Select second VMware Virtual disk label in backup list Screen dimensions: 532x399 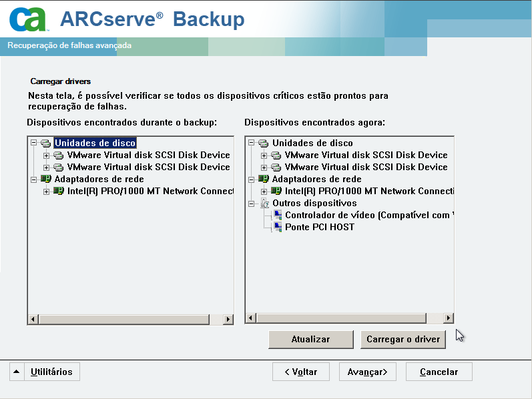tap(149, 167)
